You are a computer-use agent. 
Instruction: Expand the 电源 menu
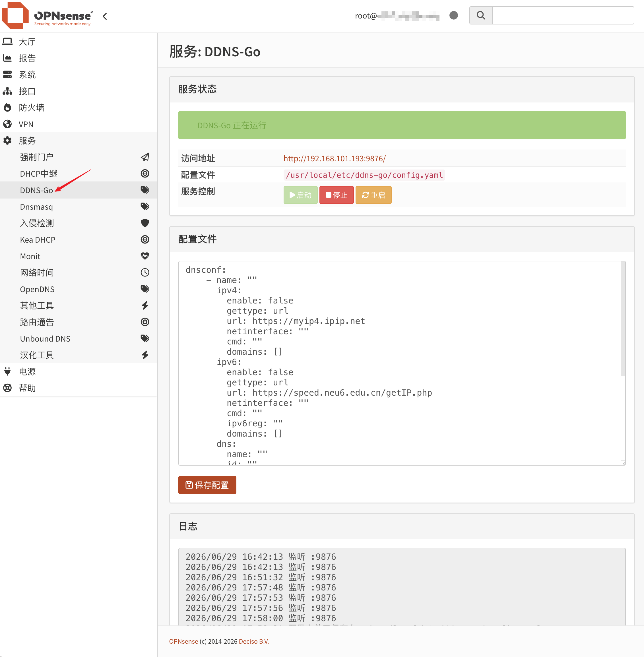(79, 372)
